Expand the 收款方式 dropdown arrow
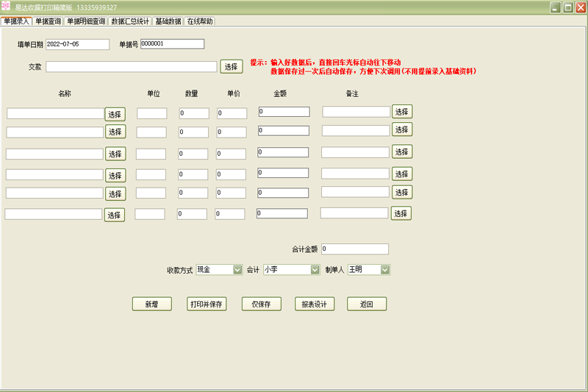 pyautogui.click(x=237, y=270)
